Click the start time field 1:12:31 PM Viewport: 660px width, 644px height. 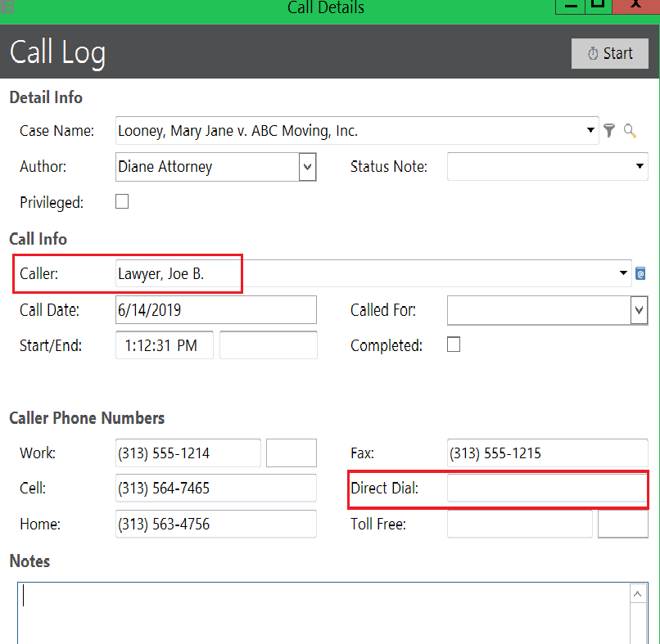pyautogui.click(x=165, y=345)
